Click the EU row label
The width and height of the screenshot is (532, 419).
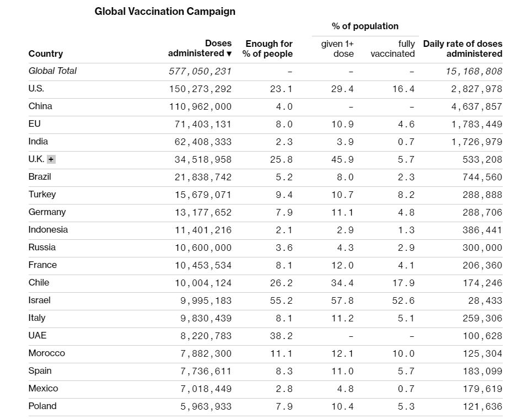pyautogui.click(x=35, y=124)
